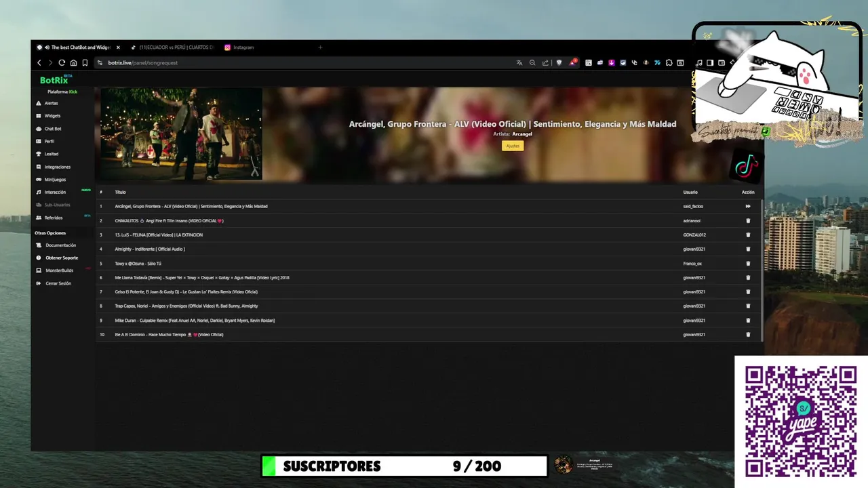Screen dimensions: 868x488
Task: Delete Almighty - Indiferente from the queue
Action: (x=748, y=249)
